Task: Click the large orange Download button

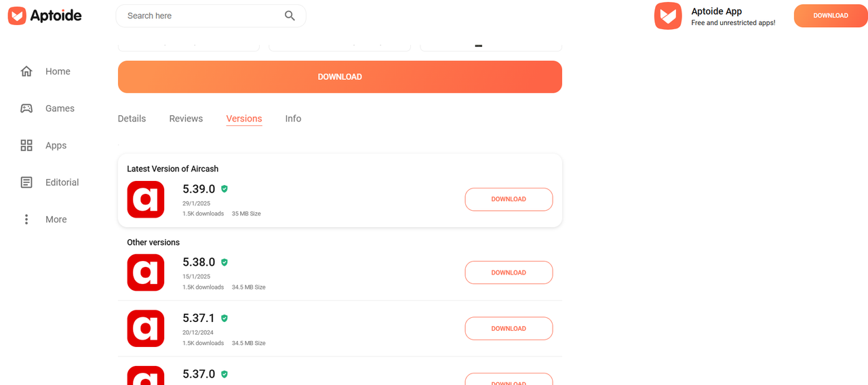Action: 340,77
